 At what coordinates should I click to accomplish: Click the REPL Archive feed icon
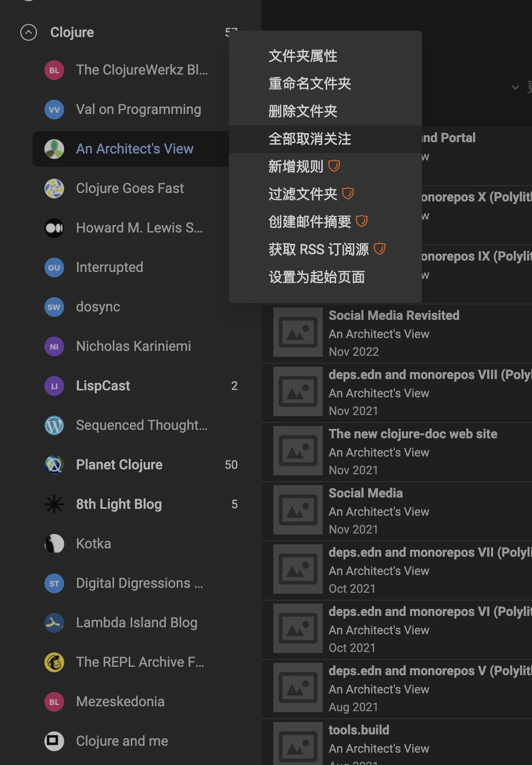(54, 662)
